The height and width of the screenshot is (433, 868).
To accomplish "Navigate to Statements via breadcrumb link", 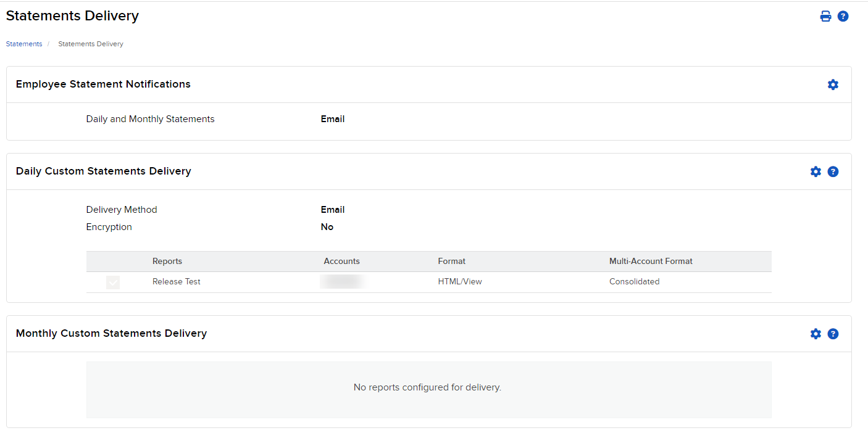I will 23,43.
